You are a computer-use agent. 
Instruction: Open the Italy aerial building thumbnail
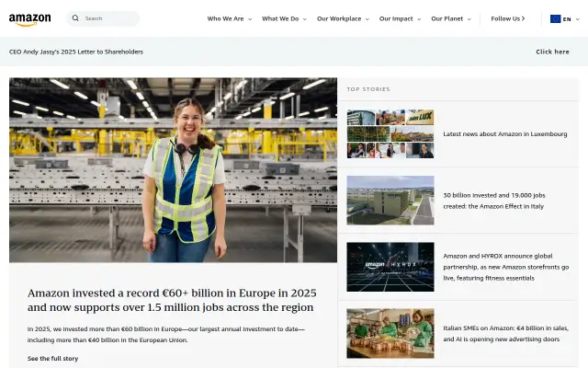(x=390, y=201)
